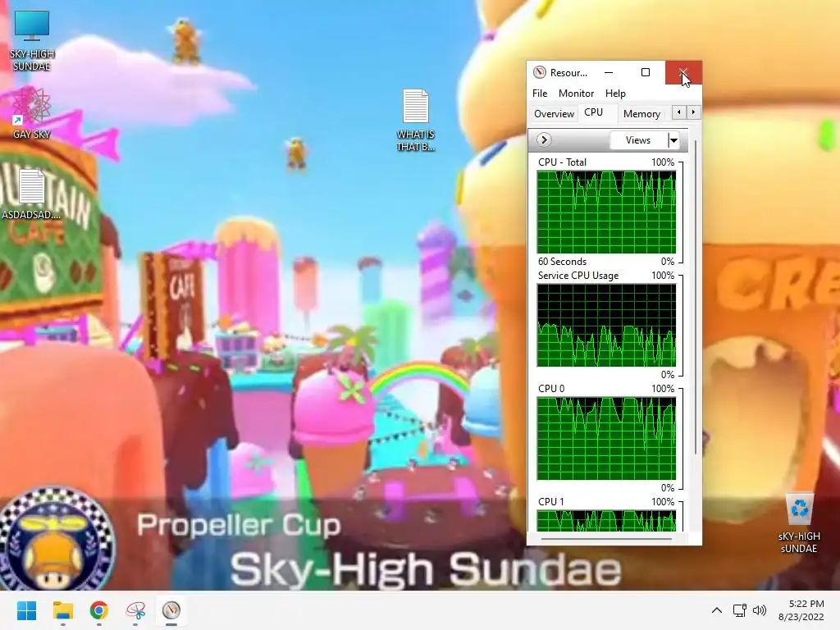Image resolution: width=840 pixels, height=630 pixels.
Task: Open the Windows Start menu
Action: [x=26, y=610]
